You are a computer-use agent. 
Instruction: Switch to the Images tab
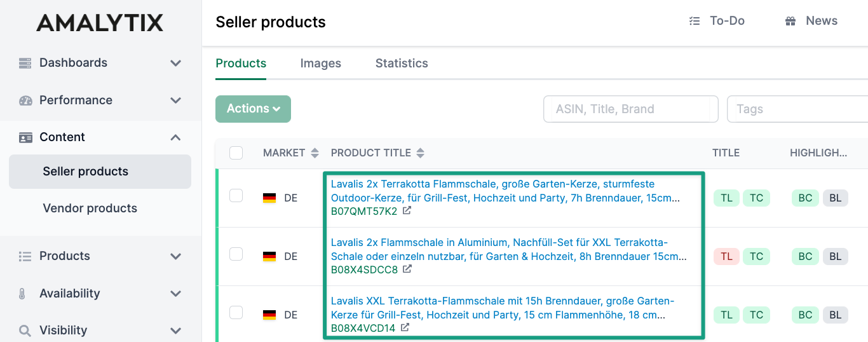click(x=320, y=64)
